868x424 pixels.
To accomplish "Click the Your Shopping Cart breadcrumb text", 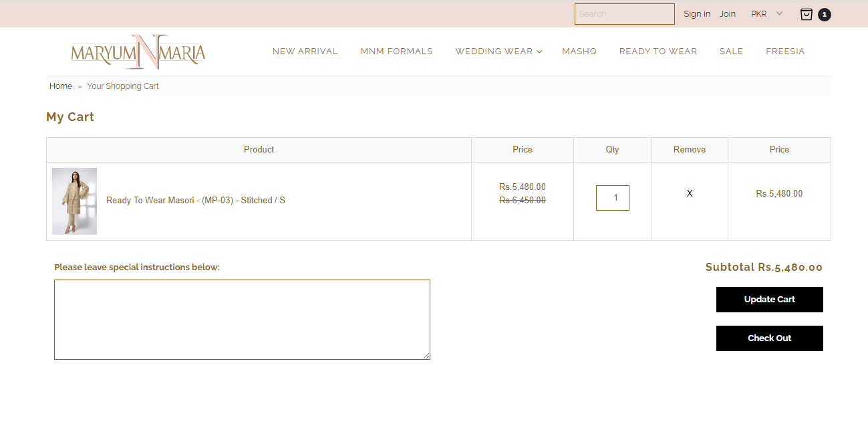I will coord(123,86).
